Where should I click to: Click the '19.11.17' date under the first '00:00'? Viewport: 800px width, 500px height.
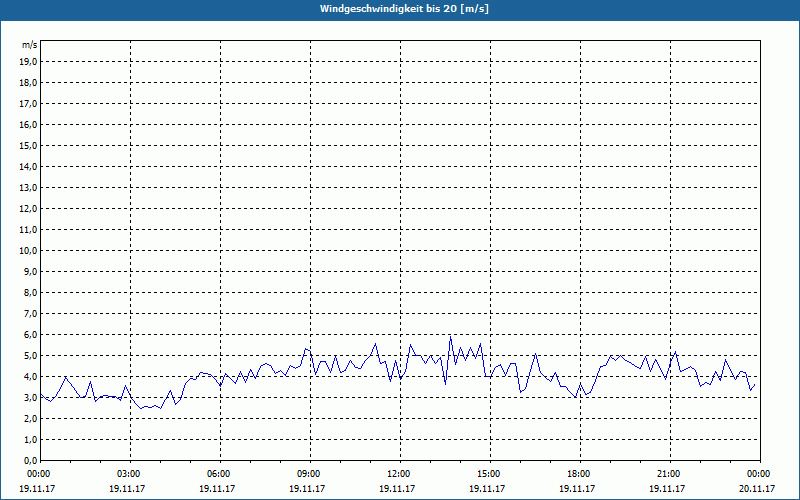[x=37, y=488]
